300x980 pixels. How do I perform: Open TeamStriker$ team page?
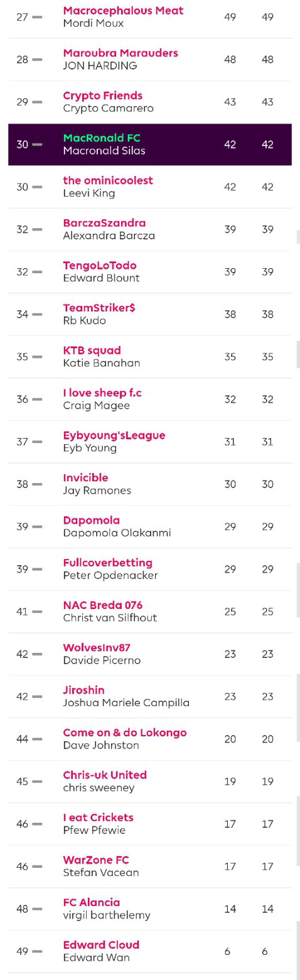coord(99,308)
